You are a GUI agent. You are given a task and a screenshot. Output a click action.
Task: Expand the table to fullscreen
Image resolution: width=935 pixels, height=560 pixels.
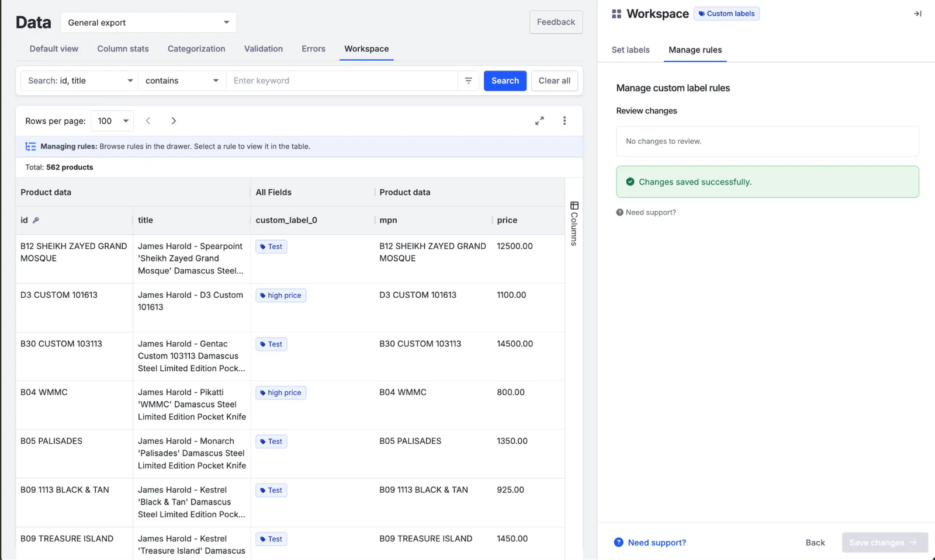tap(539, 121)
